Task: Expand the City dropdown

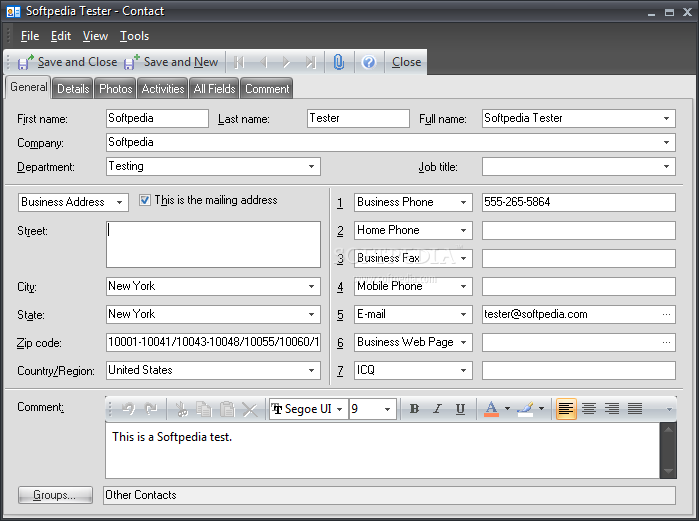Action: 312,287
